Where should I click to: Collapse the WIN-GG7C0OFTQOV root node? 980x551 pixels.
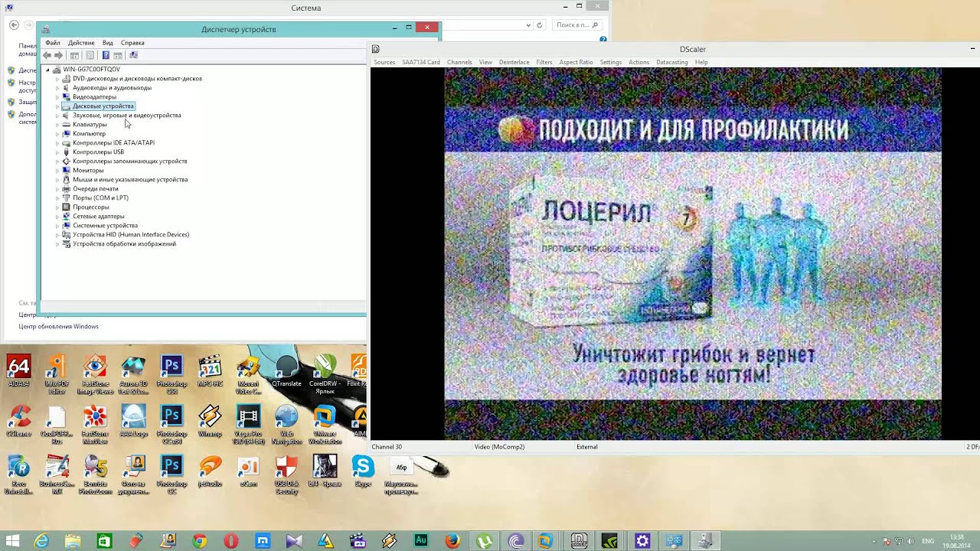(47, 70)
